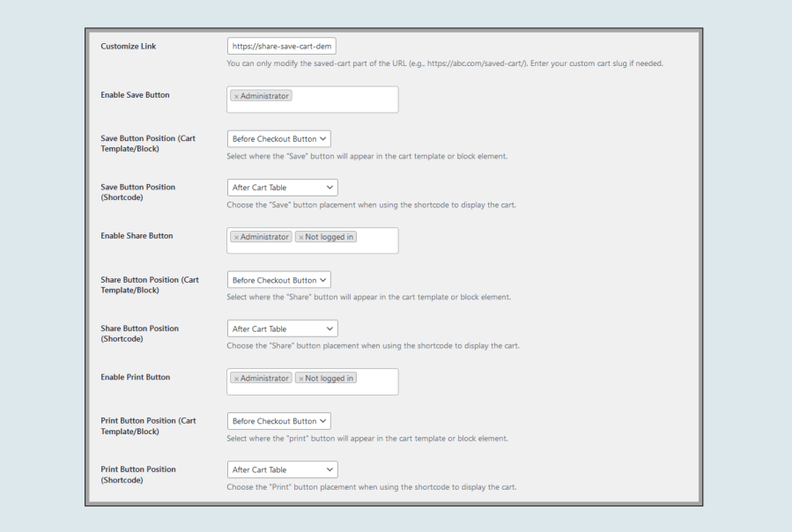Viewport: 792px width, 532px height.
Task: Click the Share Button Position (Shortcode) label
Action: pos(139,334)
